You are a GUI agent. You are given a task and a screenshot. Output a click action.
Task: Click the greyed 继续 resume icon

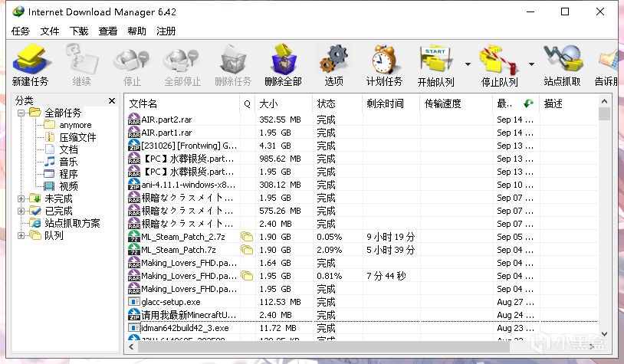pyautogui.click(x=81, y=60)
